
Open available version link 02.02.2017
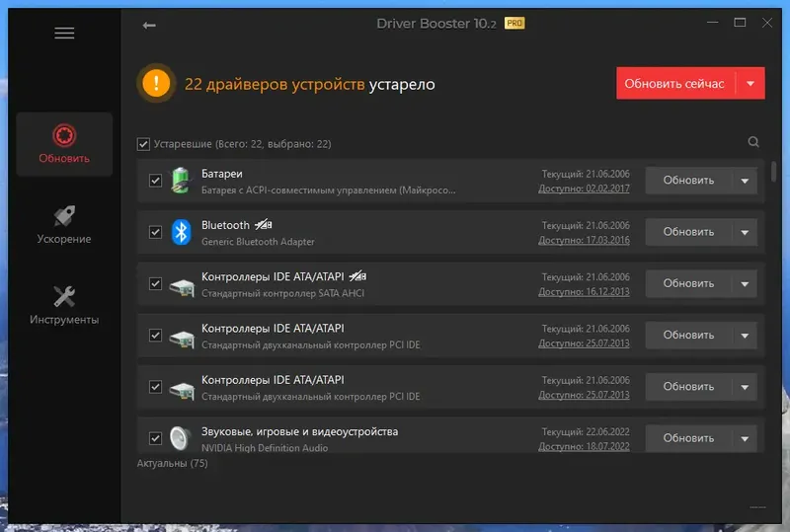point(584,189)
